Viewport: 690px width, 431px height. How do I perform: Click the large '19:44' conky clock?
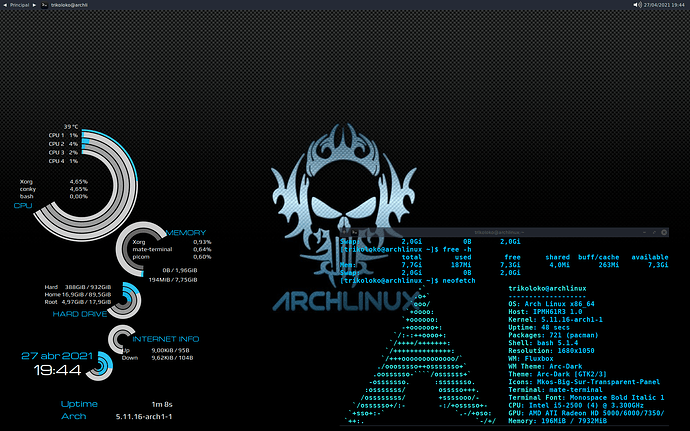(58, 370)
